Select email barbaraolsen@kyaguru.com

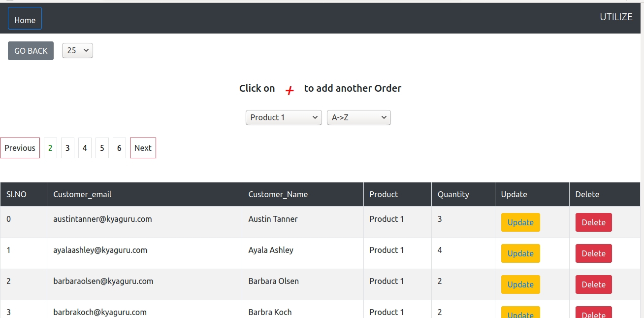click(103, 281)
